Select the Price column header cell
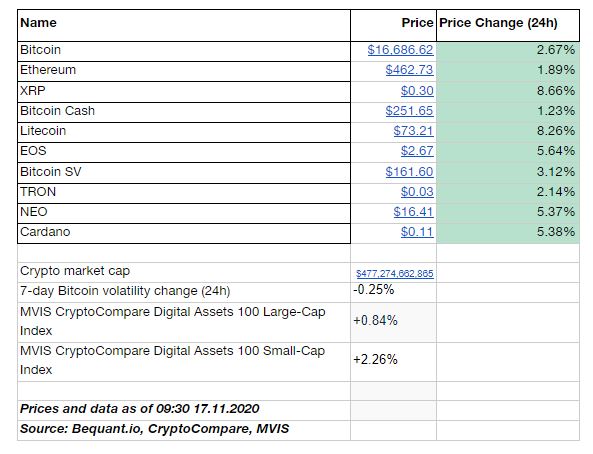Screen dimensions: 593x454 click(x=393, y=25)
